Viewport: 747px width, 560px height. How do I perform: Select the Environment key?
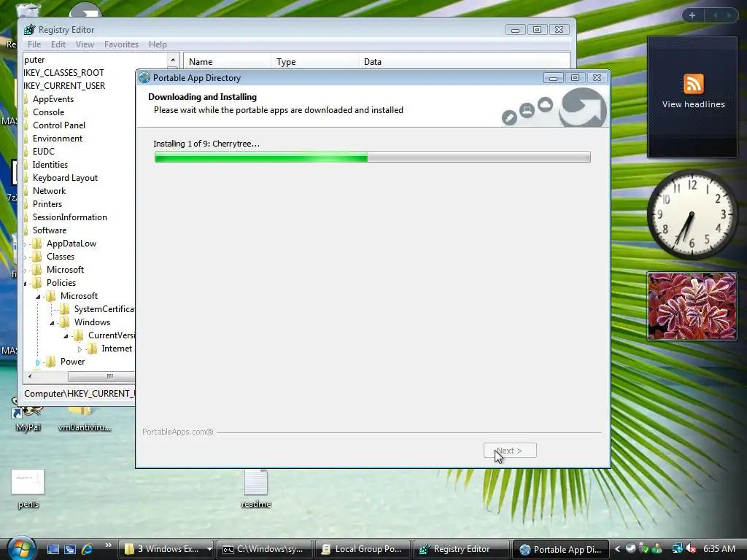58,139
